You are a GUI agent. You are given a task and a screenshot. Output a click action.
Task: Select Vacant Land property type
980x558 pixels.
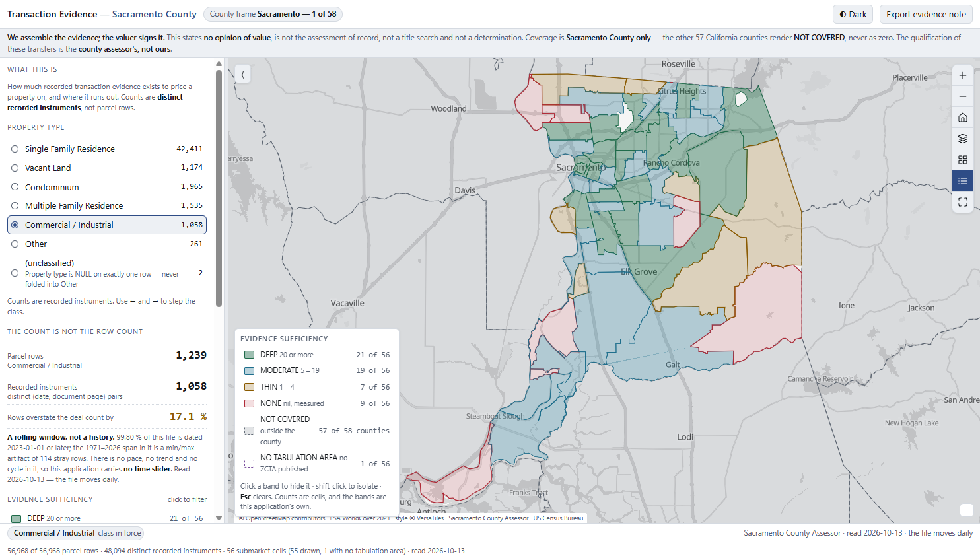[x=107, y=168]
